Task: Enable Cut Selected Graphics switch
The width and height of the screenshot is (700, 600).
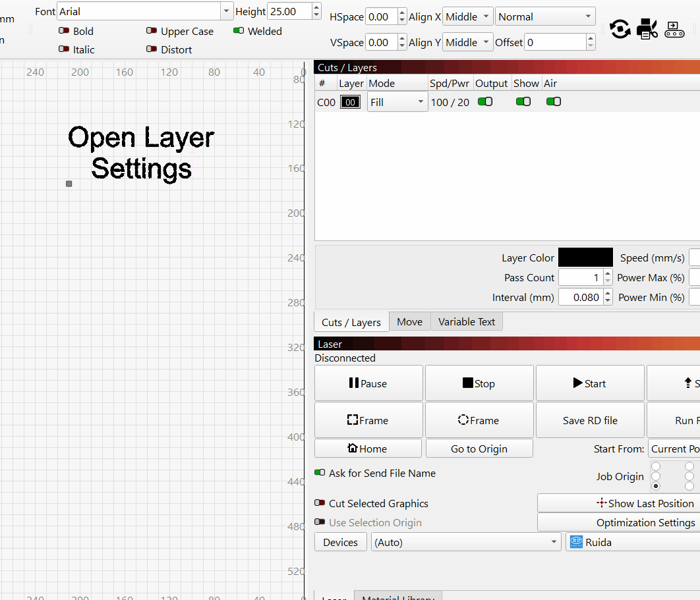Action: [x=320, y=503]
